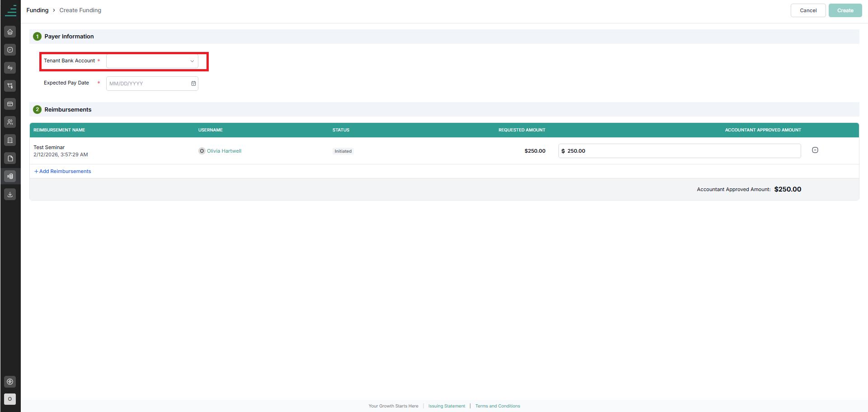The image size is (868, 412).
Task: Click the user avatar O at sidebar bottom
Action: coord(10,399)
